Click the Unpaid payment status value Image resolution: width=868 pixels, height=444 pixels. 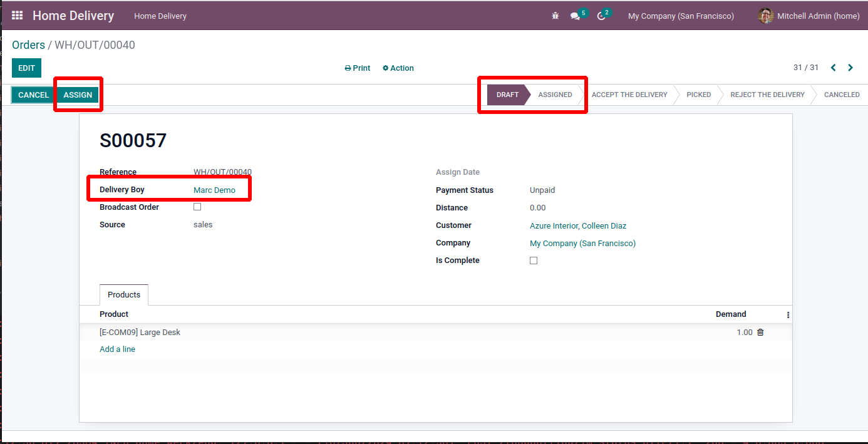tap(542, 190)
